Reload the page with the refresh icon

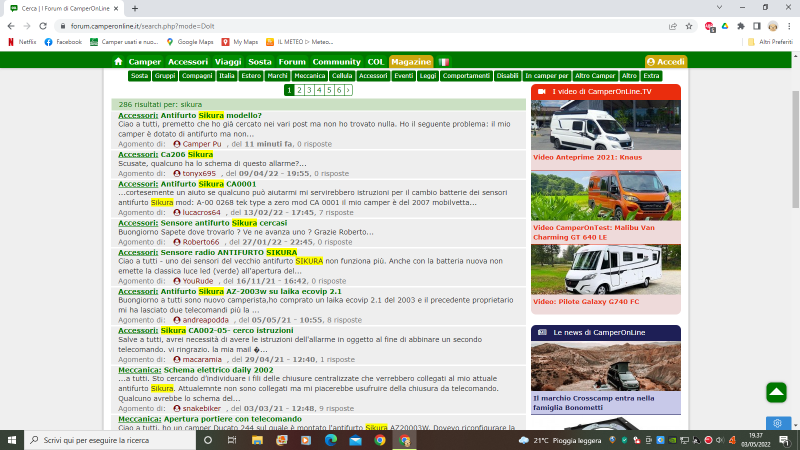coord(43,26)
